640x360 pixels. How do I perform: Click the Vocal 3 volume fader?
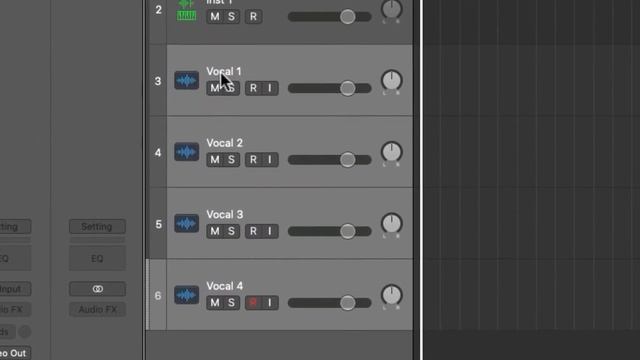[347, 231]
